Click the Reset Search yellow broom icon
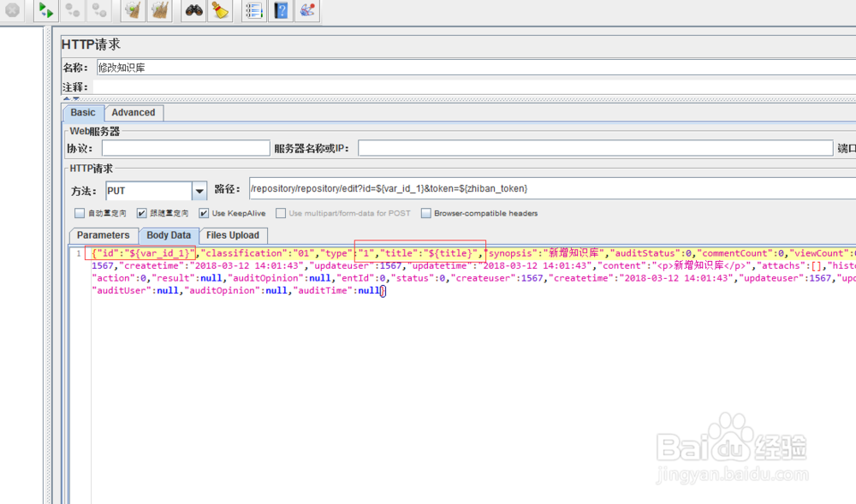Image resolution: width=856 pixels, height=504 pixels. tap(221, 10)
